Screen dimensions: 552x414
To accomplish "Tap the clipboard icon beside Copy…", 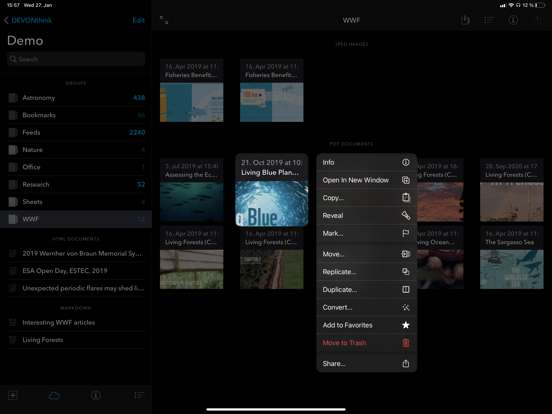I will (x=406, y=197).
